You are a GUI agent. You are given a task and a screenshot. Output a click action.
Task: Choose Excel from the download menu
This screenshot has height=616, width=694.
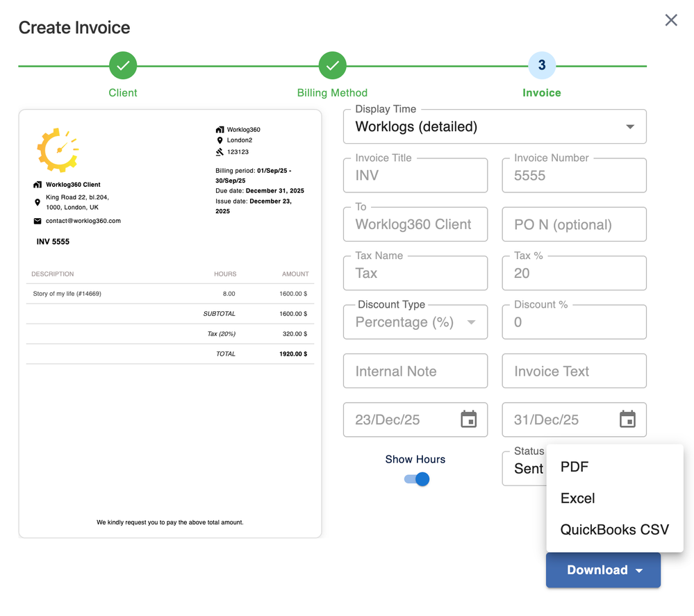(614, 499)
